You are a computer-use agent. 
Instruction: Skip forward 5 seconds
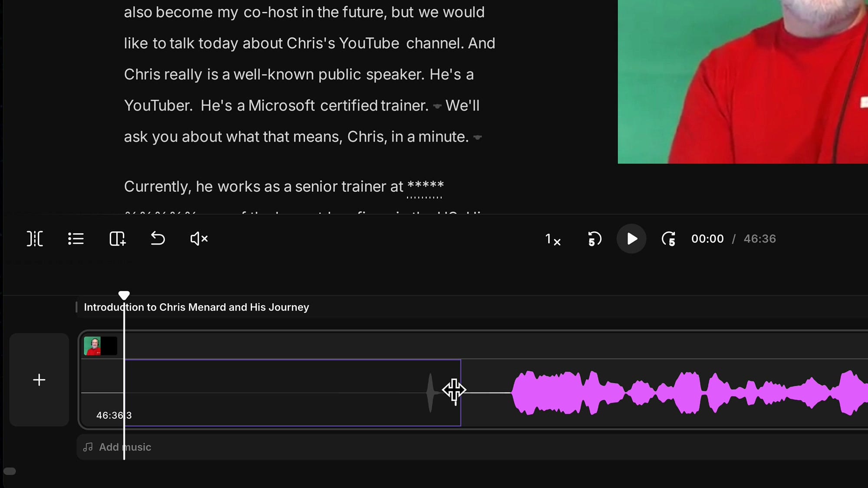pyautogui.click(x=668, y=239)
